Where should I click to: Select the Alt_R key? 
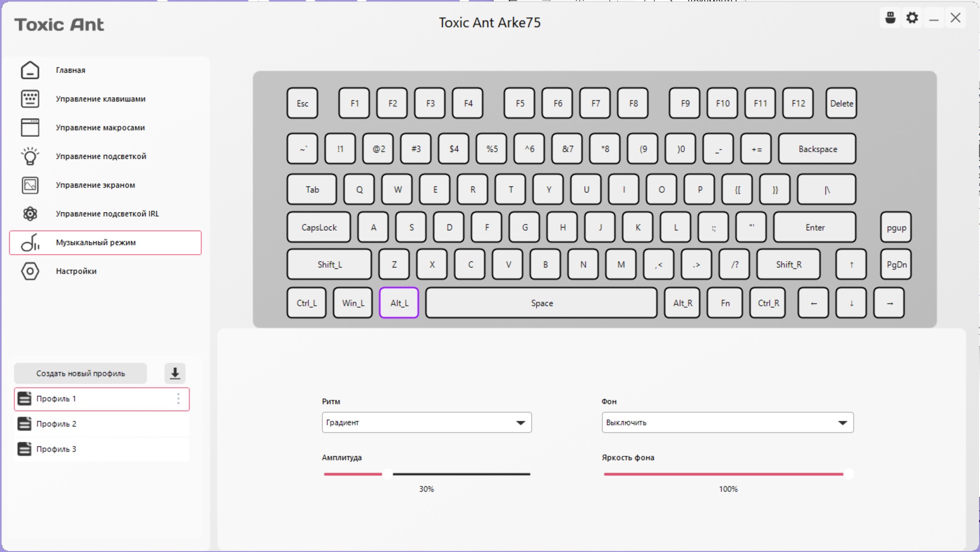(682, 303)
